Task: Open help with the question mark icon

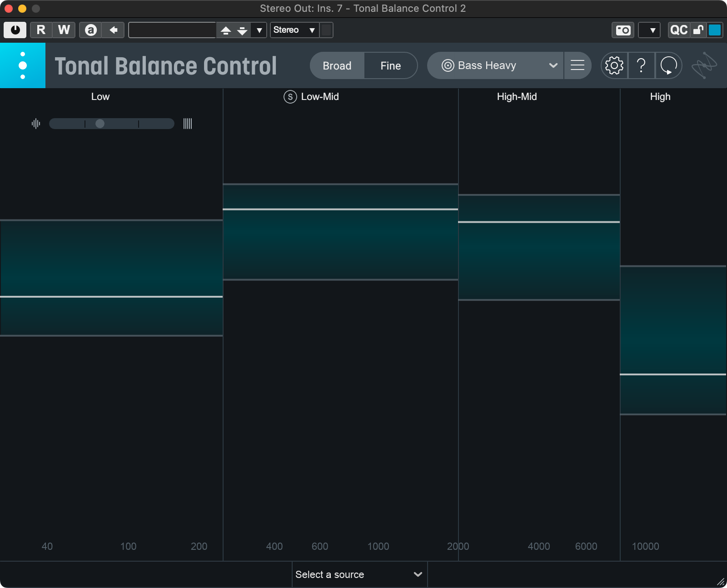Action: point(641,65)
